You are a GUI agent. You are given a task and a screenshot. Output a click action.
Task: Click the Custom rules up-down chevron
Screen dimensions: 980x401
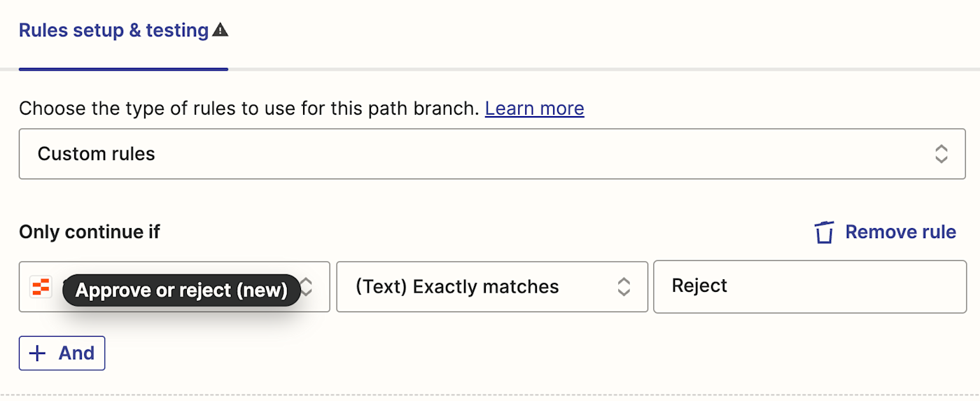coord(941,154)
